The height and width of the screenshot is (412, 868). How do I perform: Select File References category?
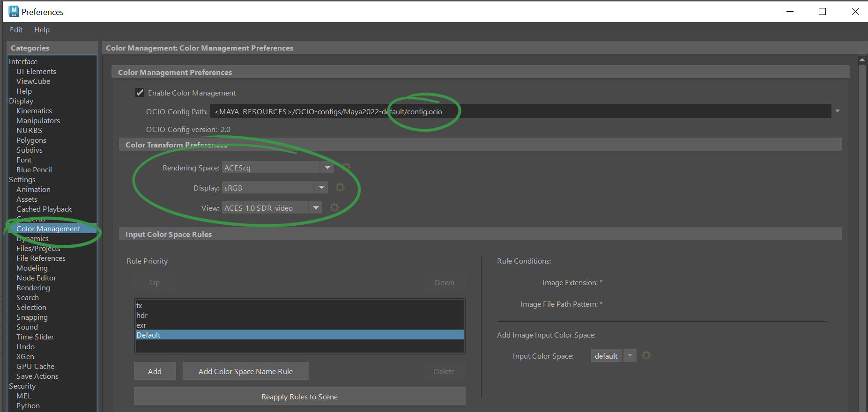coord(41,258)
